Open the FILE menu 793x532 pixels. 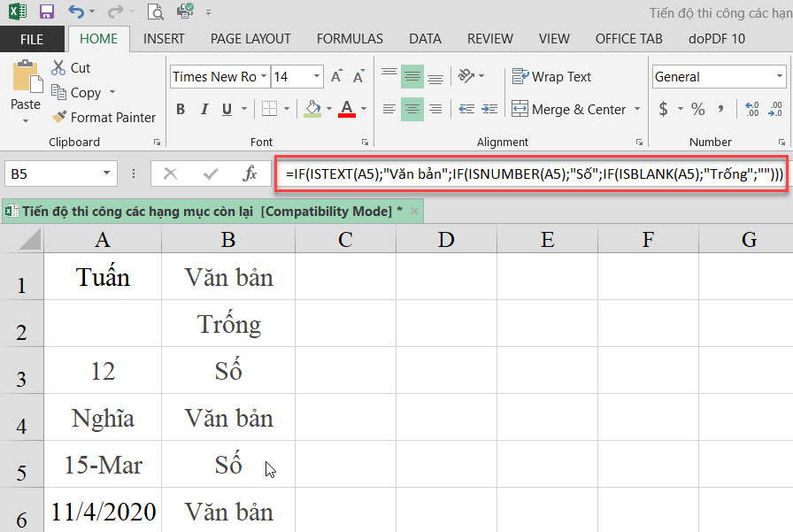[31, 39]
